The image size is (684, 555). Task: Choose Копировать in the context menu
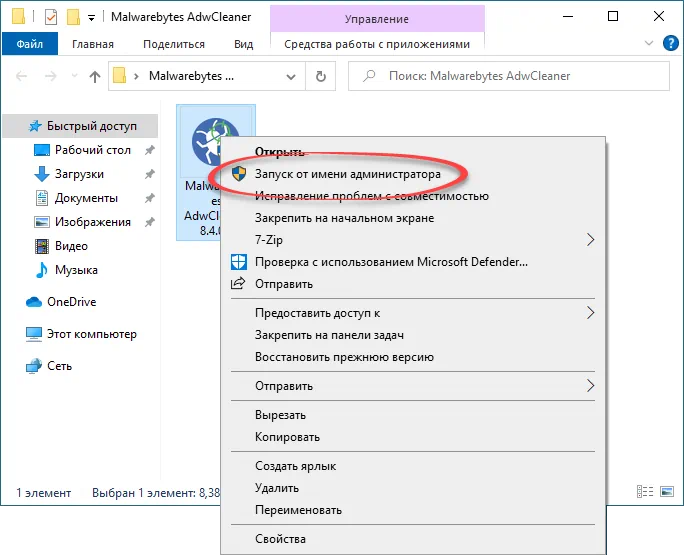click(x=413, y=437)
